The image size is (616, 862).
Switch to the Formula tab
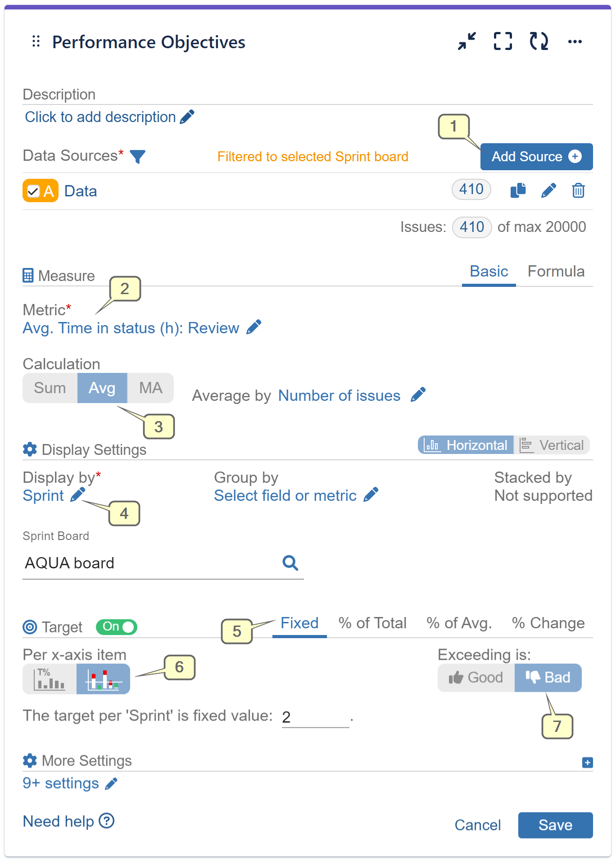tap(556, 271)
